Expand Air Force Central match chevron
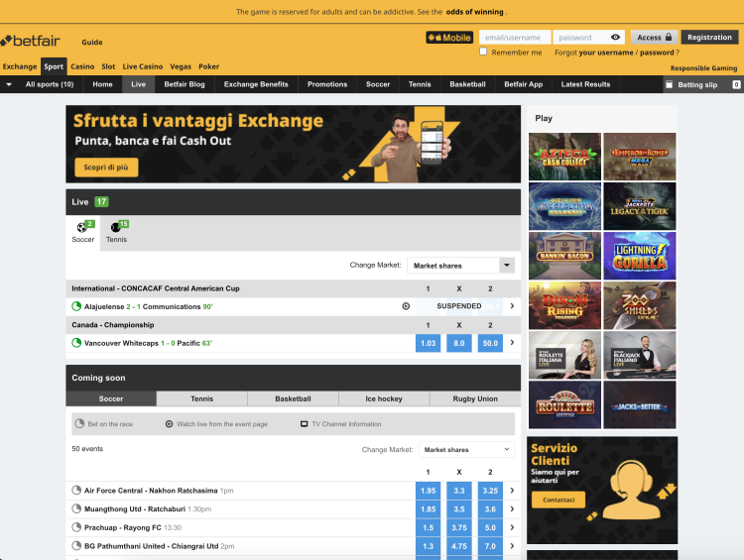The image size is (744, 560). [512, 491]
